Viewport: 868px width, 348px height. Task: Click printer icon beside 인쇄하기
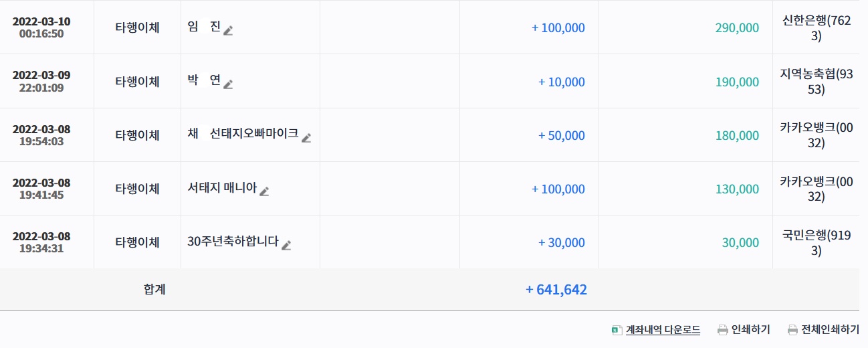point(722,330)
